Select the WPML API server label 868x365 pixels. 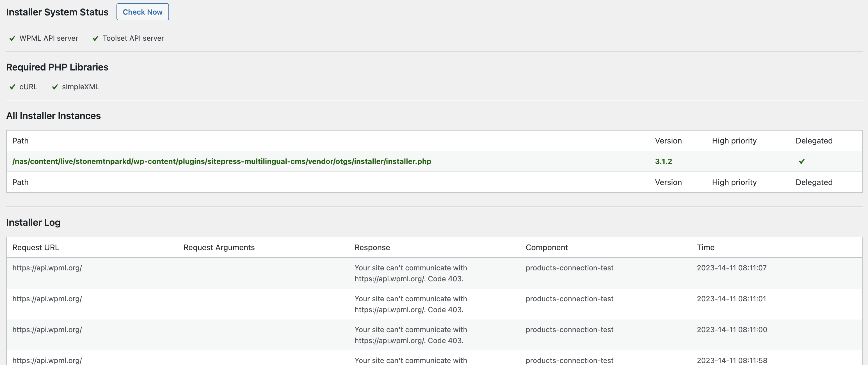(49, 38)
